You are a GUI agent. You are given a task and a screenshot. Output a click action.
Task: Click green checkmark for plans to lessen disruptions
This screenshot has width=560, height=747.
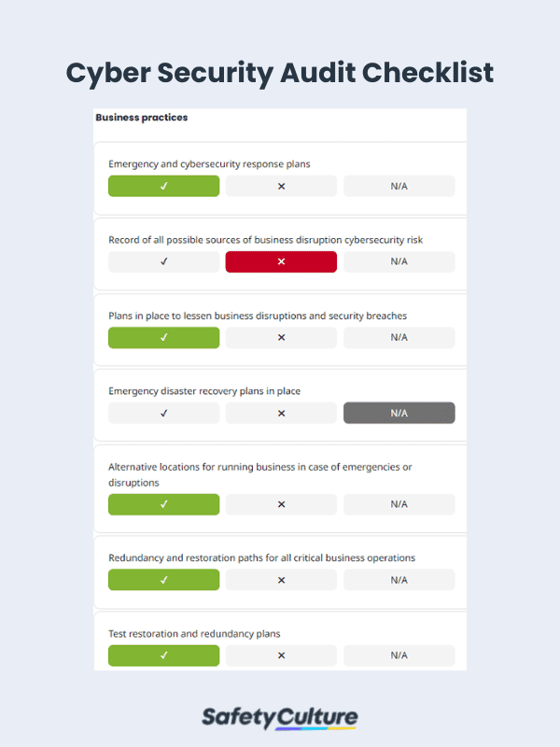pyautogui.click(x=163, y=337)
